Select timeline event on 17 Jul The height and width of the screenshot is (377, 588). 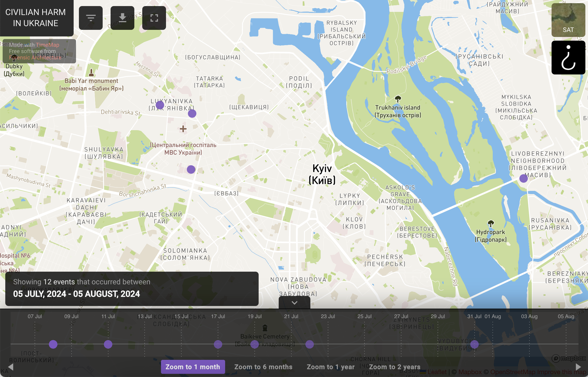click(218, 344)
